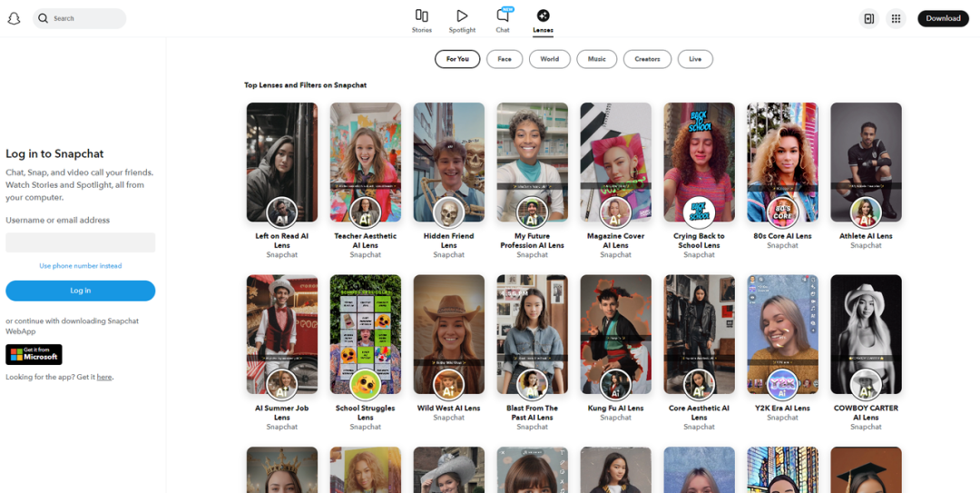
Task: Open Magazine Cover AI Lens thumbnail
Action: point(615,162)
